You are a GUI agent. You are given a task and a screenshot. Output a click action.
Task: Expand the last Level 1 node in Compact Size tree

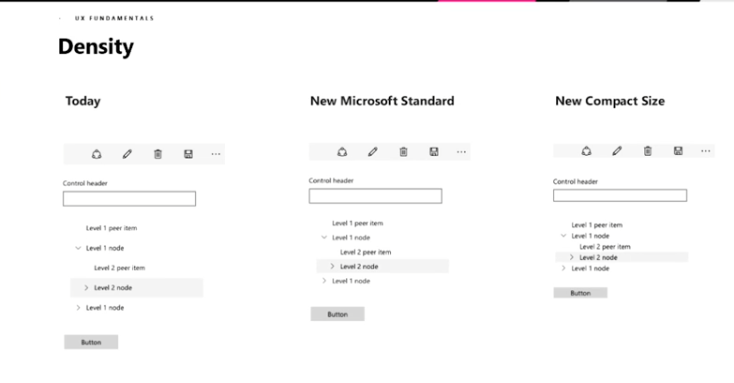click(x=564, y=268)
